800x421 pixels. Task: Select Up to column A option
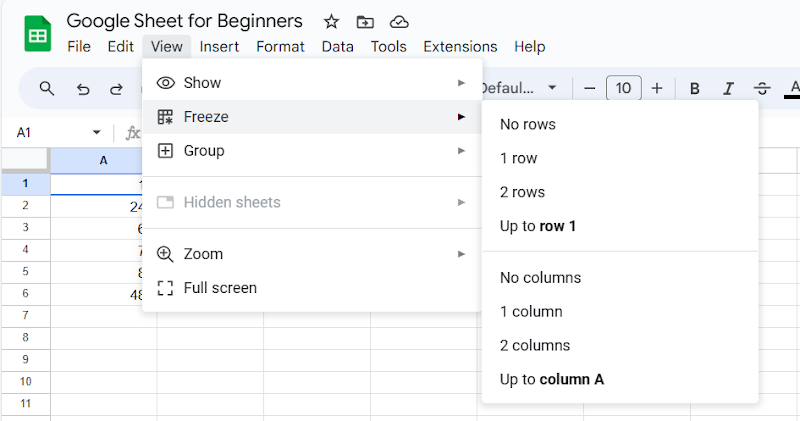[620, 380]
